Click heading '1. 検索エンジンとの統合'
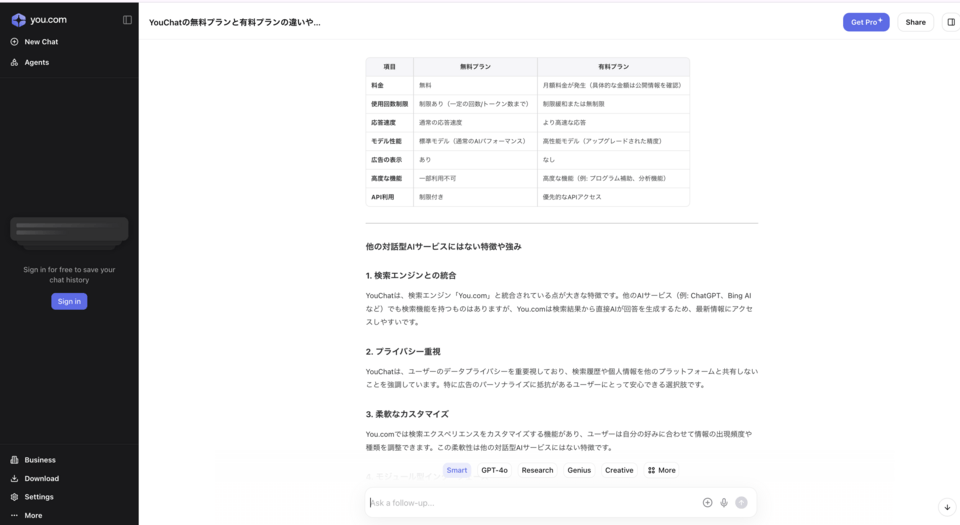This screenshot has height=525, width=960. coord(411,275)
